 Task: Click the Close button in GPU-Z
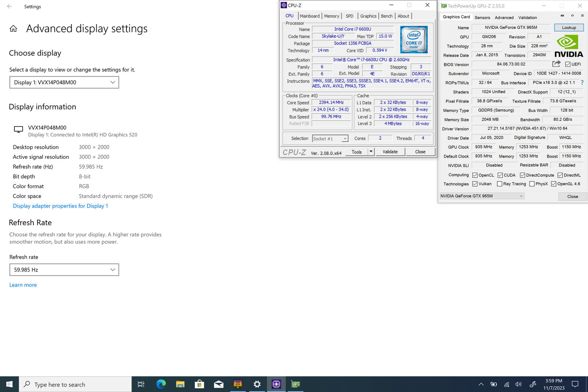[x=573, y=197]
